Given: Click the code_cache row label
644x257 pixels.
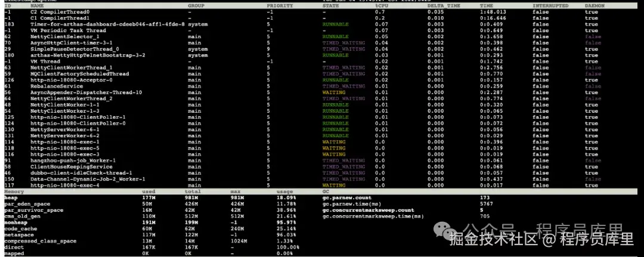Looking at the screenshot, I should tap(20, 228).
